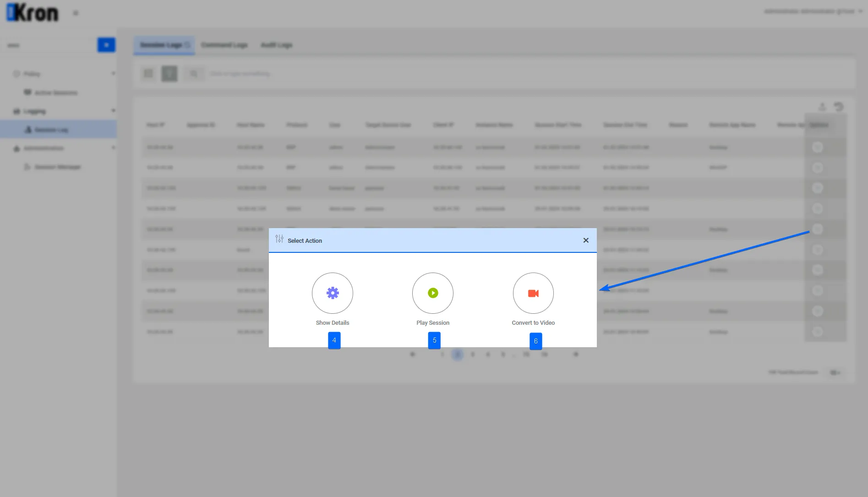The width and height of the screenshot is (868, 497).
Task: Collapse the Logging sidebar section
Action: pos(59,111)
